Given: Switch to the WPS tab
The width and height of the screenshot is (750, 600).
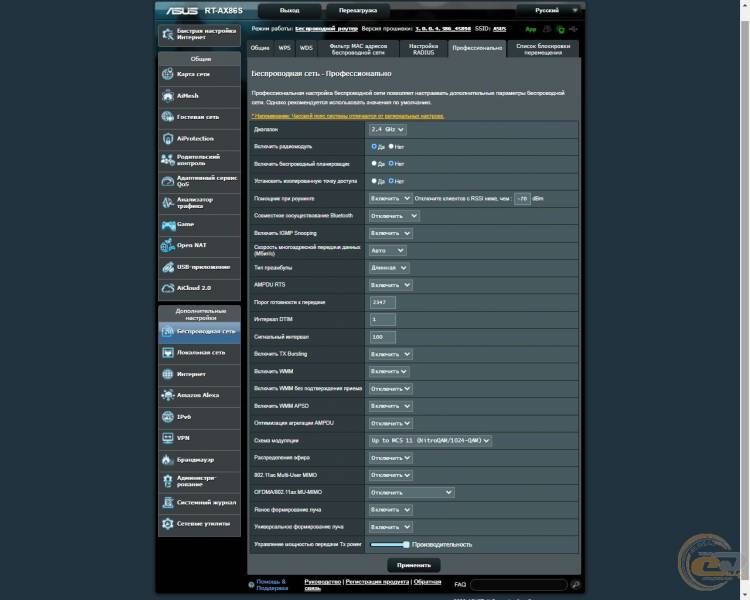Looking at the screenshot, I should (285, 48).
